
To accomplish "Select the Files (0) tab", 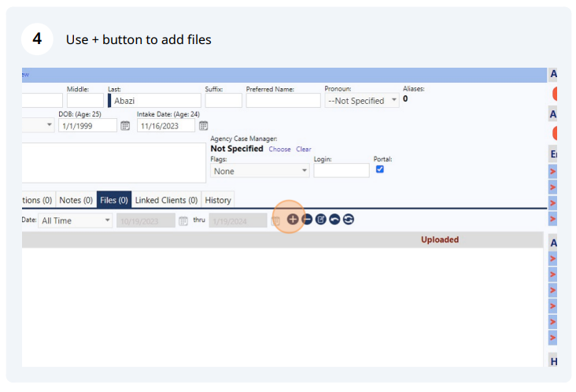I will [x=114, y=200].
